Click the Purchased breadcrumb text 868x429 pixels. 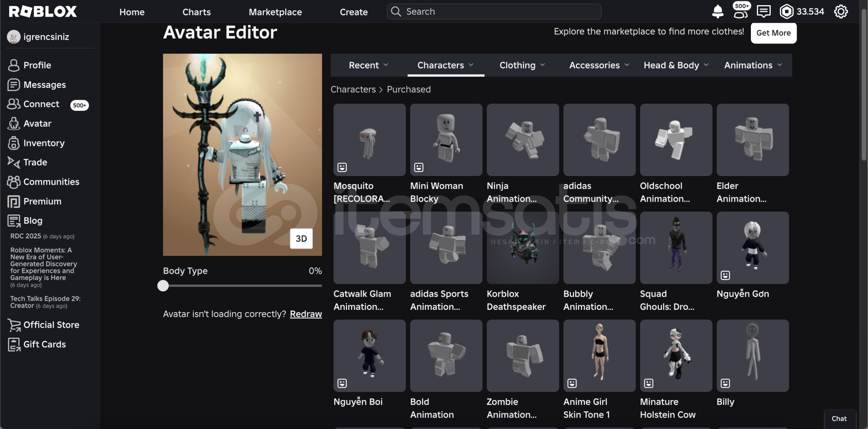[409, 89]
